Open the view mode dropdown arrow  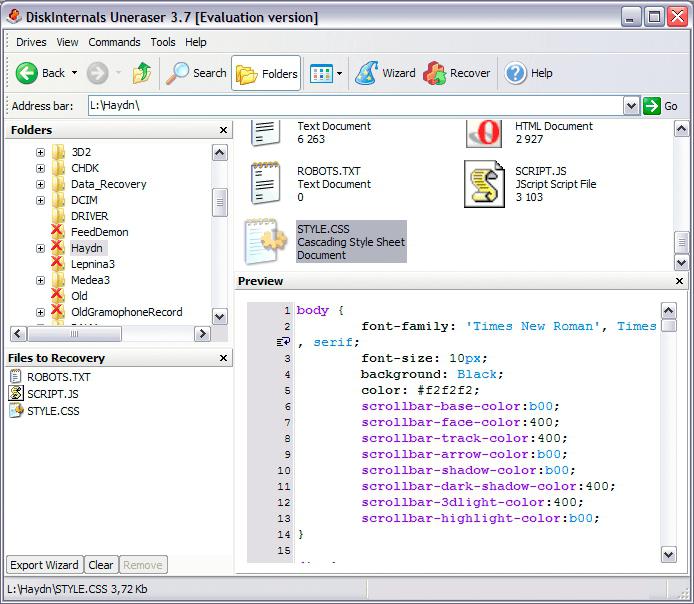[x=339, y=73]
